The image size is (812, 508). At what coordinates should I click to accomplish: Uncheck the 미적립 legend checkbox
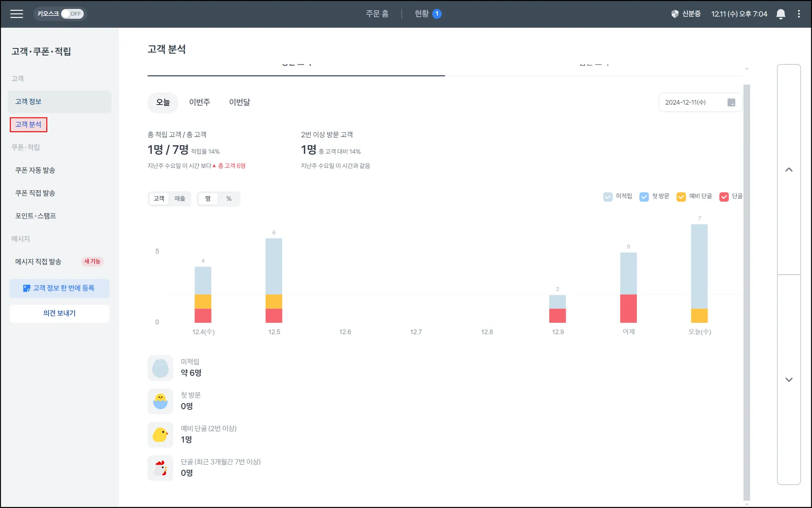[x=607, y=196]
